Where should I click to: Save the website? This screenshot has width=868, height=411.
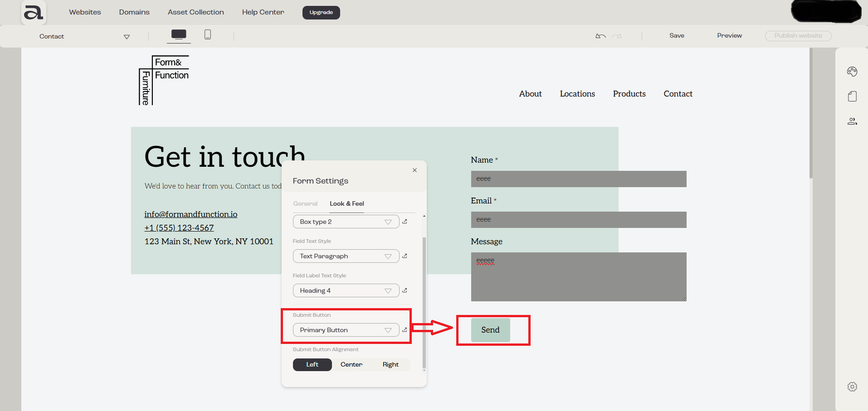[x=677, y=36]
